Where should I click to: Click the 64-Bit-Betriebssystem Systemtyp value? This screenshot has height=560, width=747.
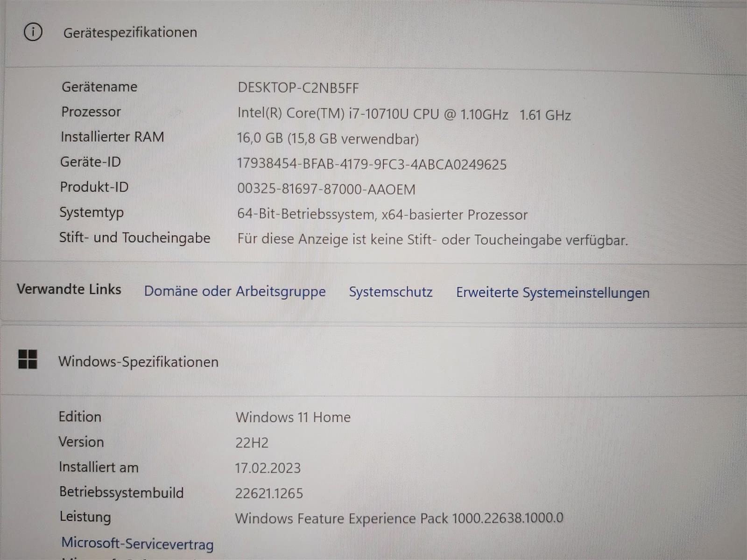(382, 214)
